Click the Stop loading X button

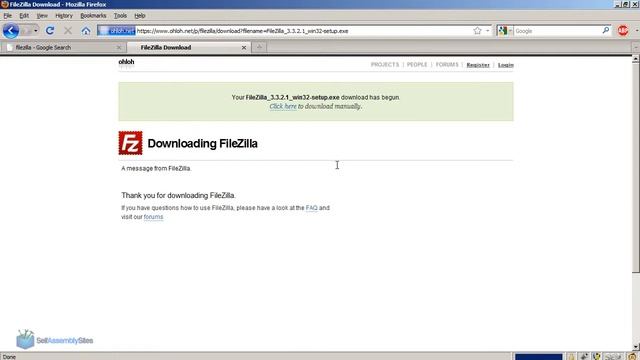68,31
